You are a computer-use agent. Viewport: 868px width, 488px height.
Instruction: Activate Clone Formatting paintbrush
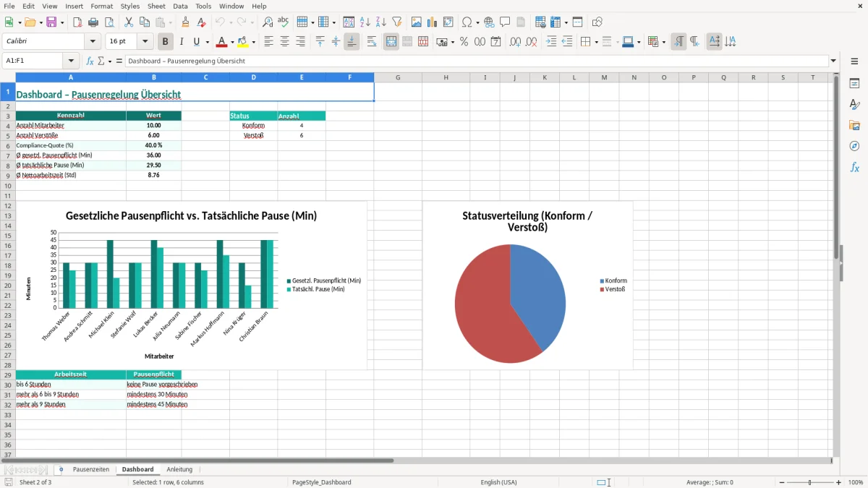pos(186,22)
